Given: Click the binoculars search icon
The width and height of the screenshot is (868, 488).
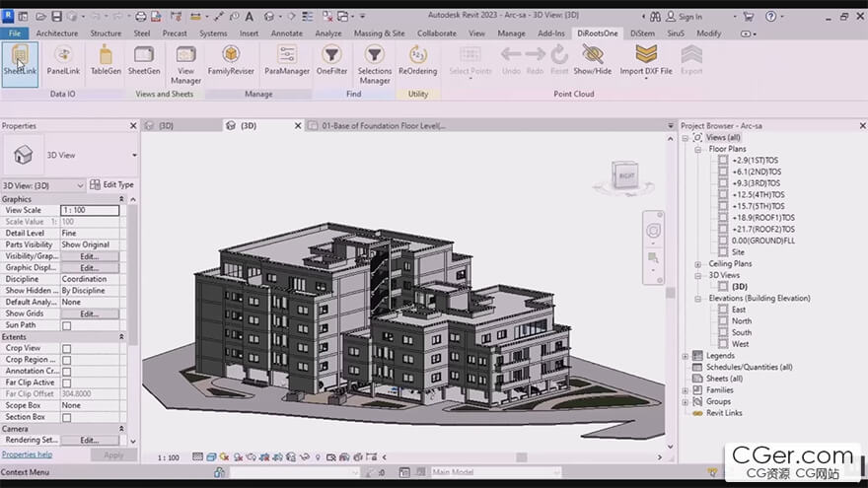Looking at the screenshot, I should coord(655,16).
